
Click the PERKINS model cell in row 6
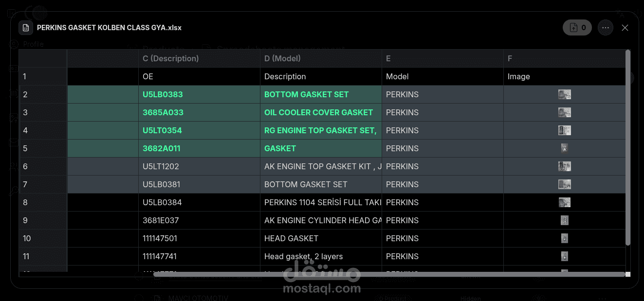(442, 166)
